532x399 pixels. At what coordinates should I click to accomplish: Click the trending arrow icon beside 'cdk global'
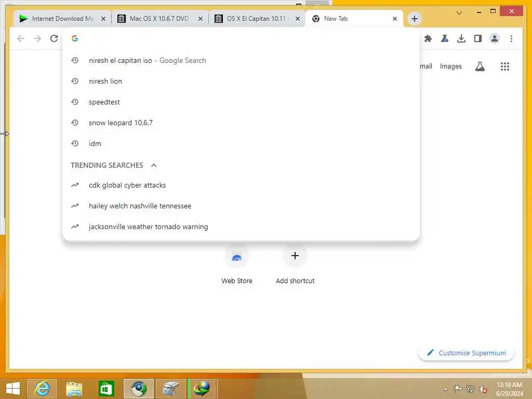coord(75,185)
